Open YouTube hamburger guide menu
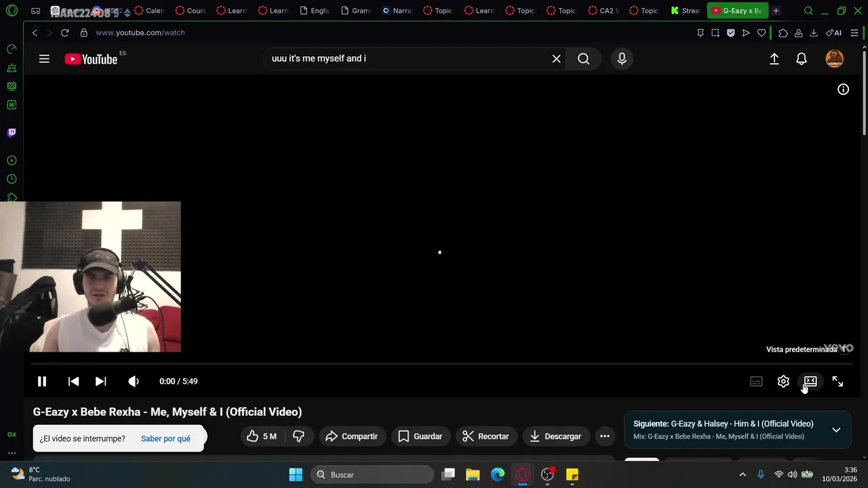 click(44, 59)
